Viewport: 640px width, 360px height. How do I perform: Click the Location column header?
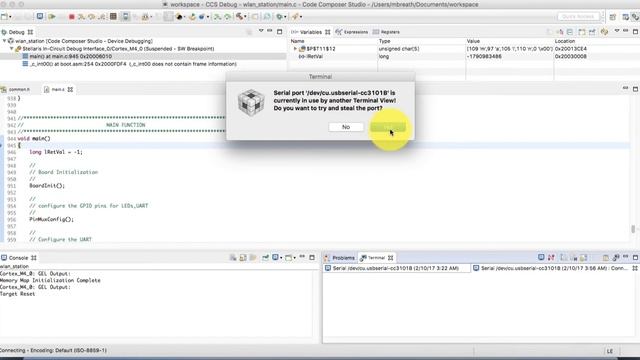565,41
